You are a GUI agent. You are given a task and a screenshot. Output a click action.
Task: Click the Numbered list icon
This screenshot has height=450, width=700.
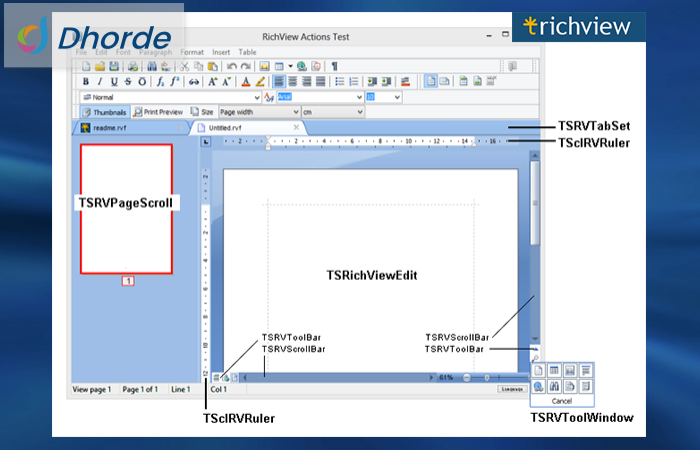coord(354,82)
